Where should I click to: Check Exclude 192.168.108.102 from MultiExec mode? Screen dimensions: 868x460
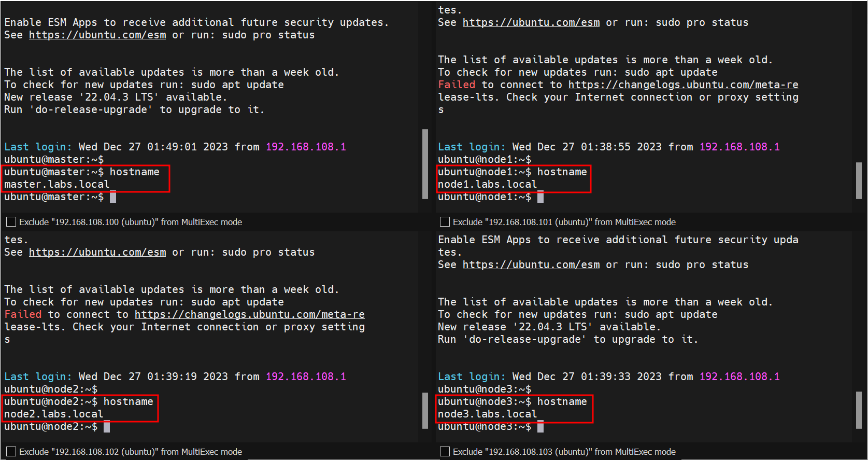[x=11, y=452]
